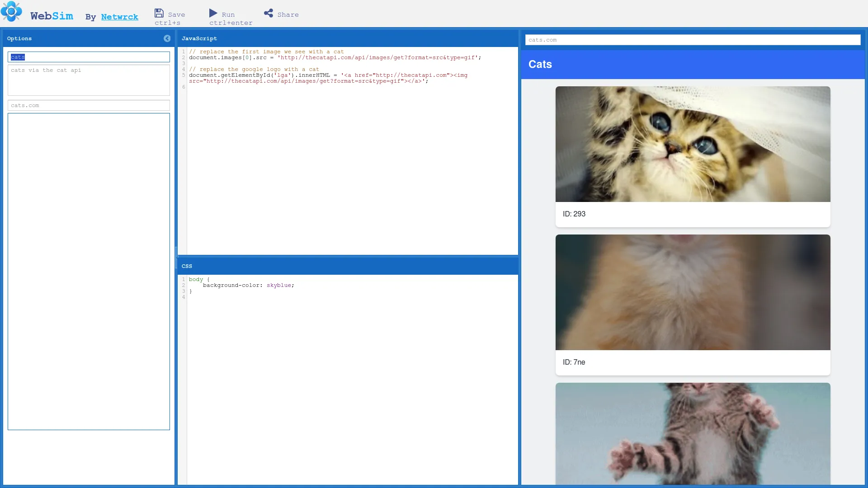Click the 'ID: 7ne' caption
The image size is (868, 488).
tap(574, 362)
